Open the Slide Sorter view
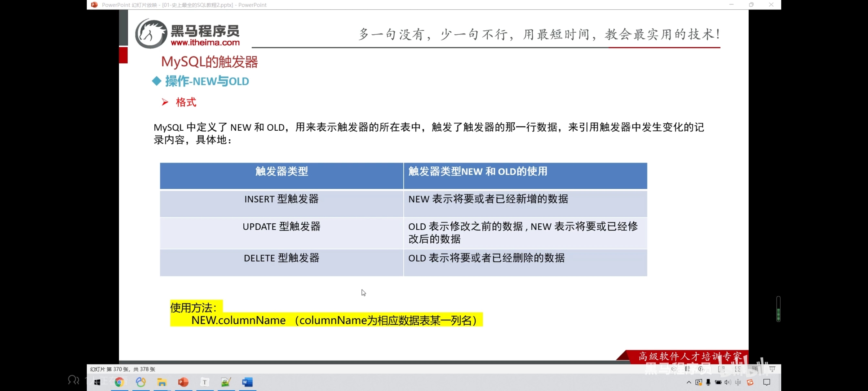This screenshot has width=868, height=391. 738,369
